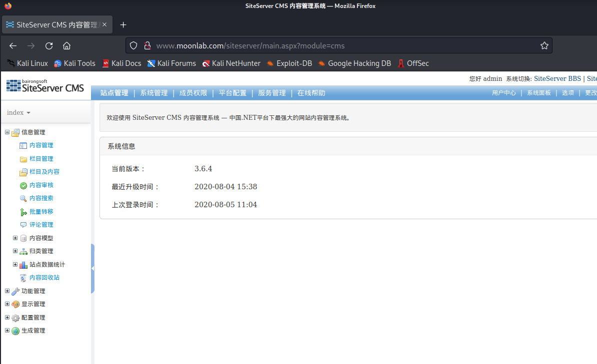The width and height of the screenshot is (597, 364).
Task: Collapse the sidebar with splitter handle
Action: click(x=92, y=269)
